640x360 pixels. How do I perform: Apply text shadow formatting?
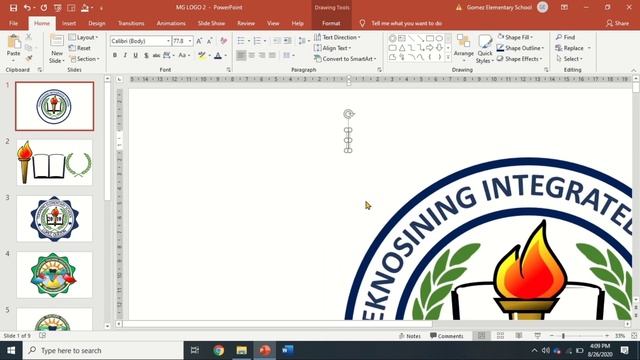(x=146, y=55)
